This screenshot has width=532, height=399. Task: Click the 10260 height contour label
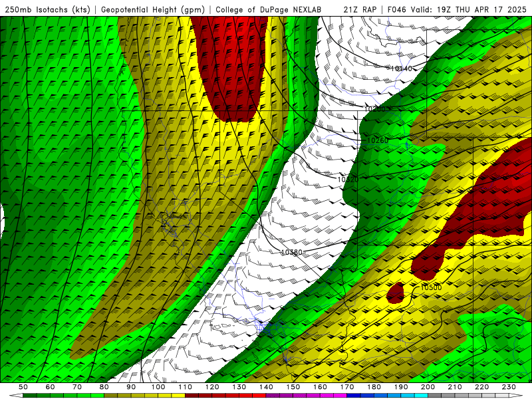378,140
